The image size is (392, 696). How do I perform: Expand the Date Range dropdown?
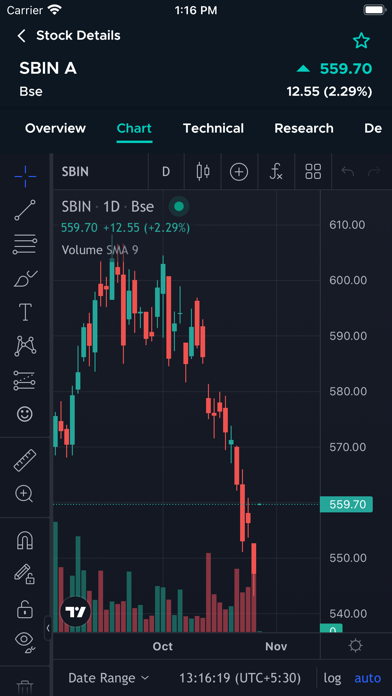109,678
